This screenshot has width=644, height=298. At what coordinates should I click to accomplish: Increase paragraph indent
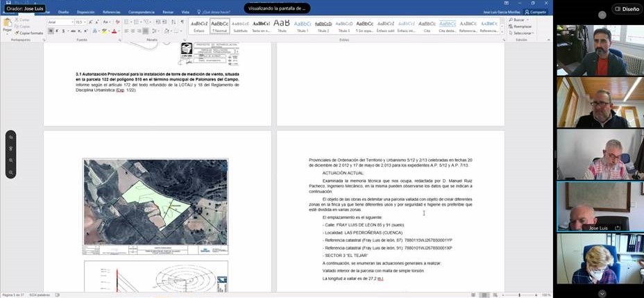click(164, 22)
